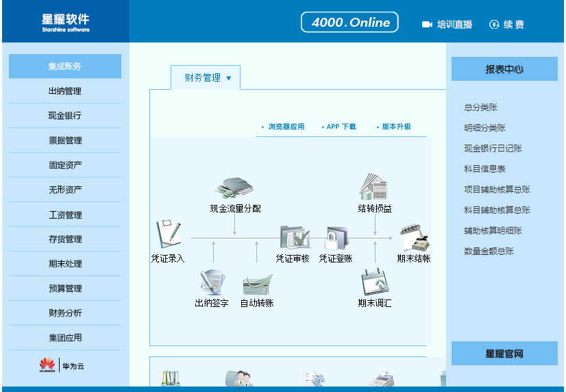
Task: Click the 结转损益 label text
Action: [375, 208]
